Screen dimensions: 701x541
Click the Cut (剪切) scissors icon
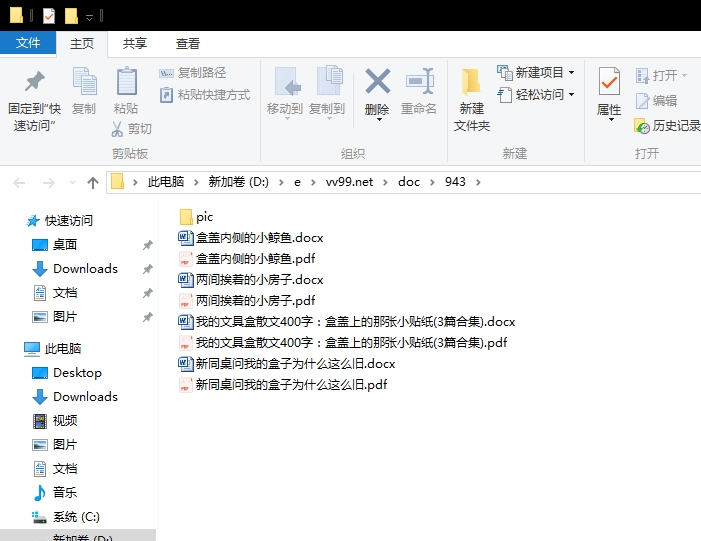coord(117,129)
